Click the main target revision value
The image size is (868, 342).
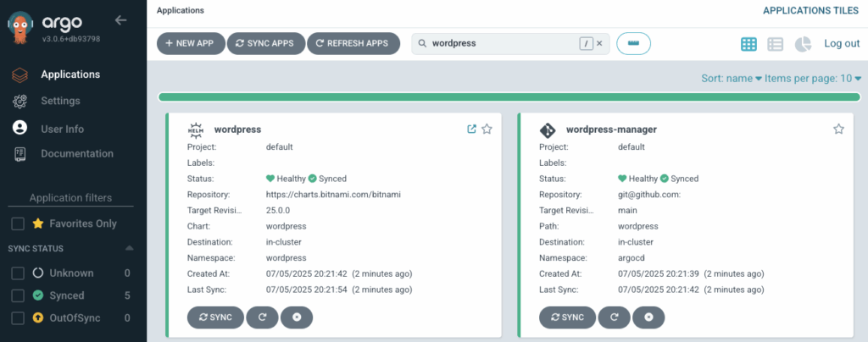[627, 211]
